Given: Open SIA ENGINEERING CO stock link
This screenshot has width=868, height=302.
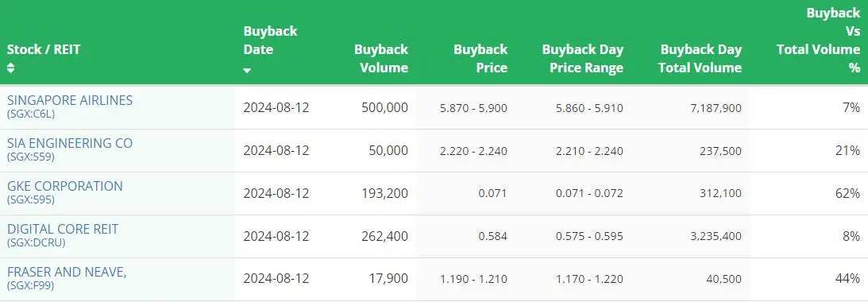Looking at the screenshot, I should (x=70, y=143).
